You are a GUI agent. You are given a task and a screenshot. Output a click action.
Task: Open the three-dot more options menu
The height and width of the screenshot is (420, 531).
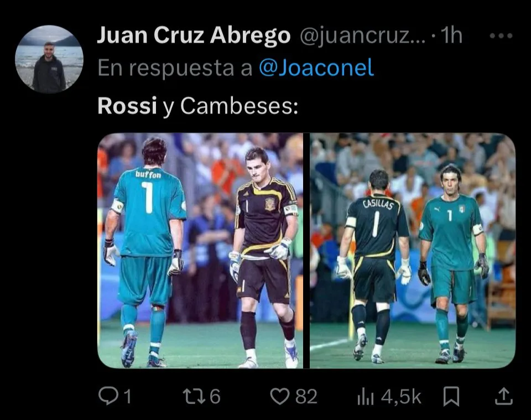pos(502,35)
